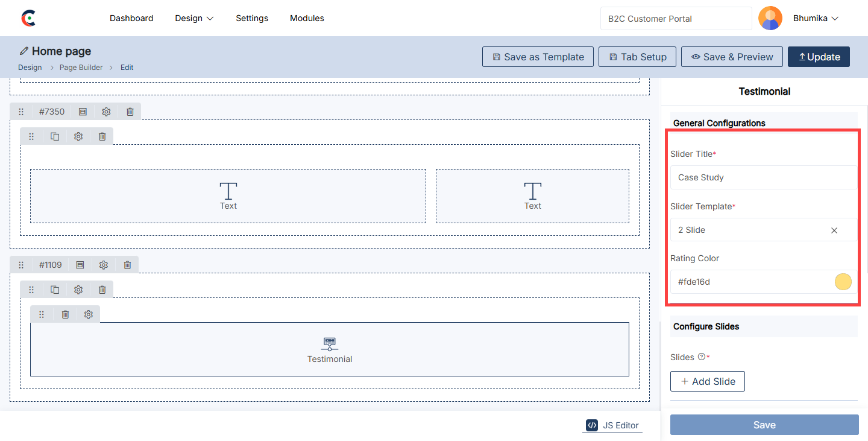Click the pencil icon beside Home page
868x441 pixels.
click(24, 51)
